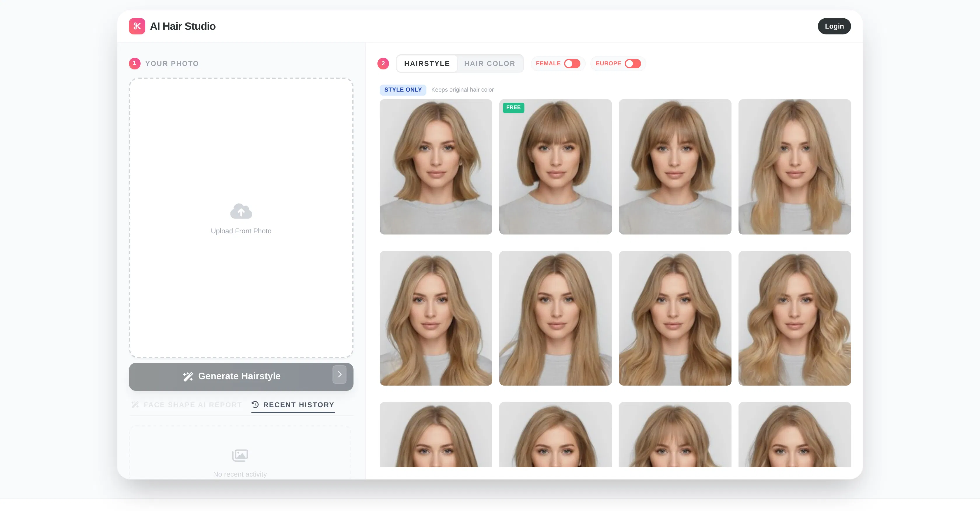Screen dimensions: 980x511
Task: Select the HAIRSTYLE tab
Action: point(427,64)
